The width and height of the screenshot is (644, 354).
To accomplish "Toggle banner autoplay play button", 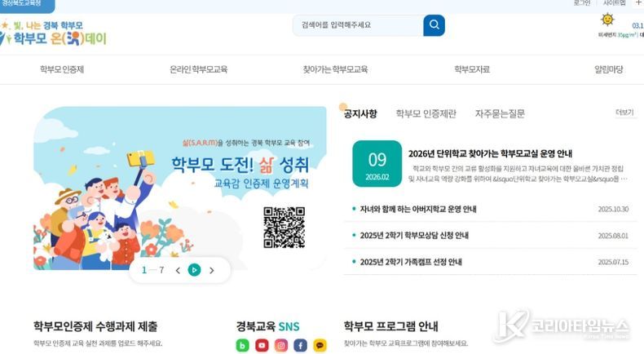I will pos(194,270).
